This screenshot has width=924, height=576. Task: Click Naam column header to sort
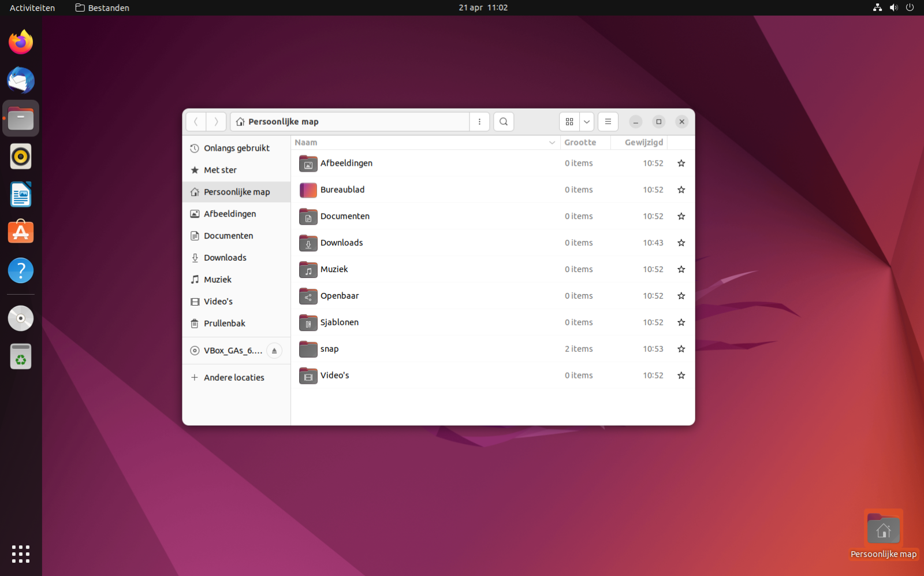(306, 143)
